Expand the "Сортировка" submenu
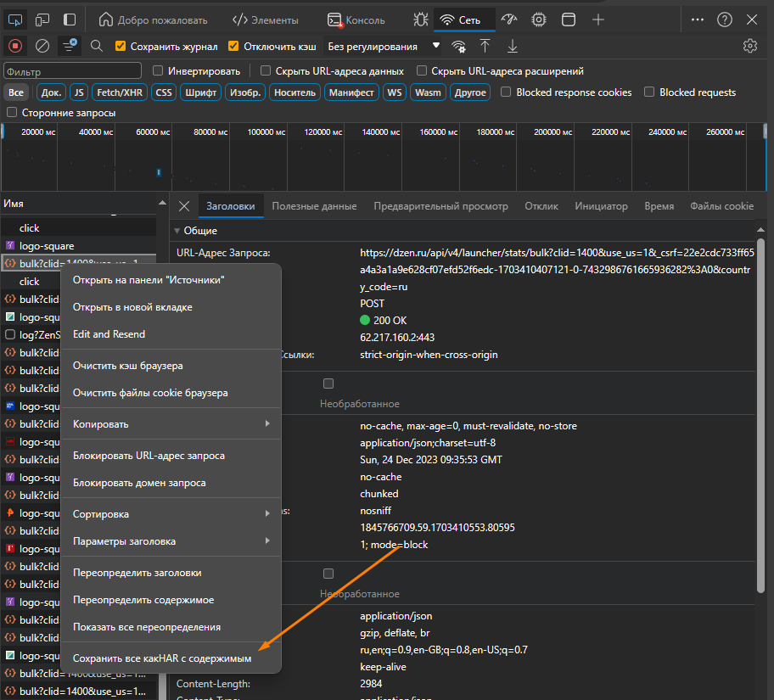This screenshot has height=700, width=774. click(x=171, y=514)
